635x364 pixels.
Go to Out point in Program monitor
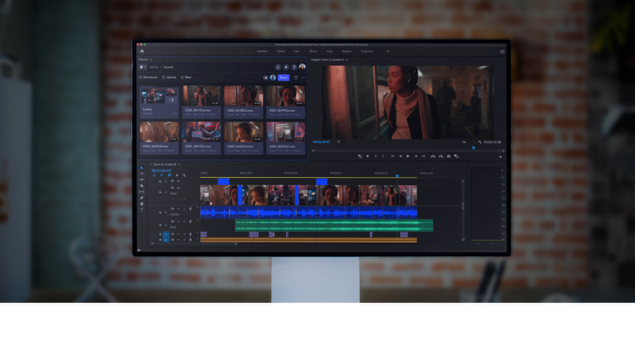(x=423, y=157)
